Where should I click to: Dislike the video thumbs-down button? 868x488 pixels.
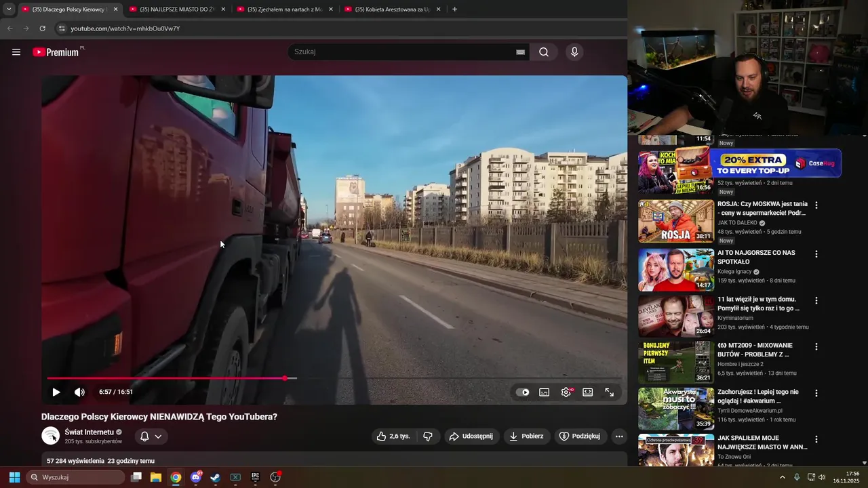428,436
